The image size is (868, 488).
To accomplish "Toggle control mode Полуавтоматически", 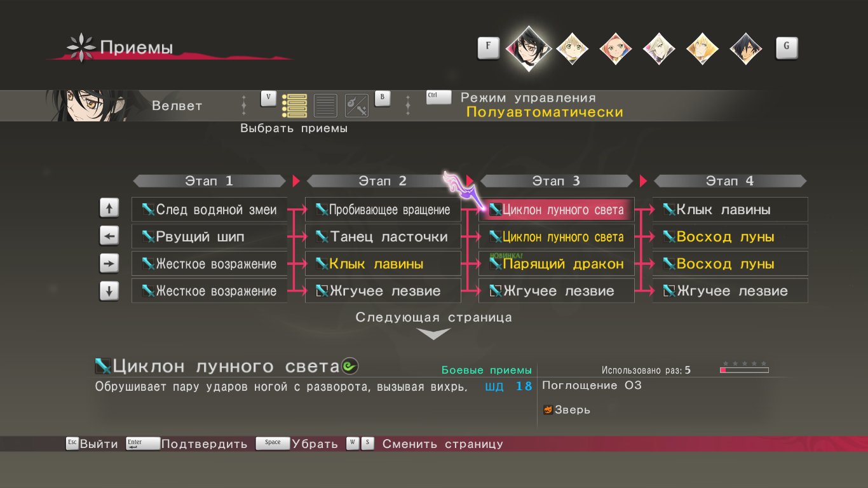I will coord(545,112).
